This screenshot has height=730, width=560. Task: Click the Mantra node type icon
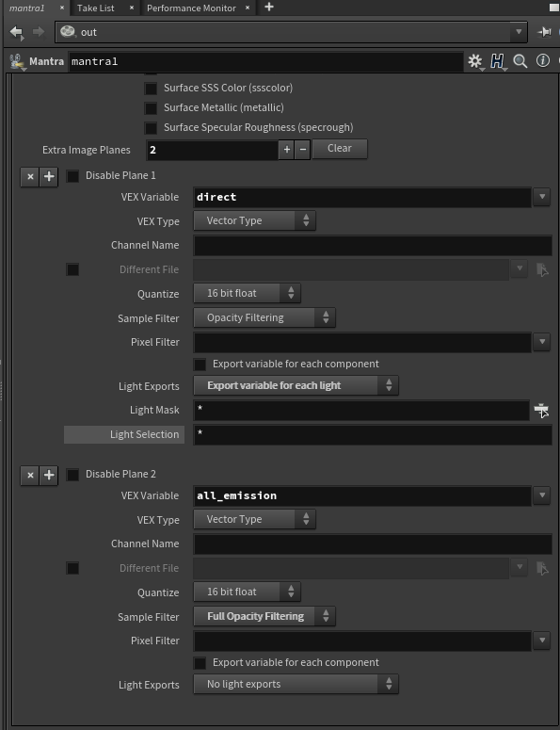17,61
